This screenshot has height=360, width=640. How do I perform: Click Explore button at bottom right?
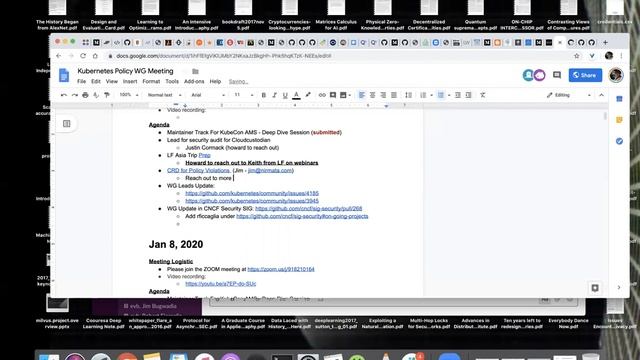595,288
